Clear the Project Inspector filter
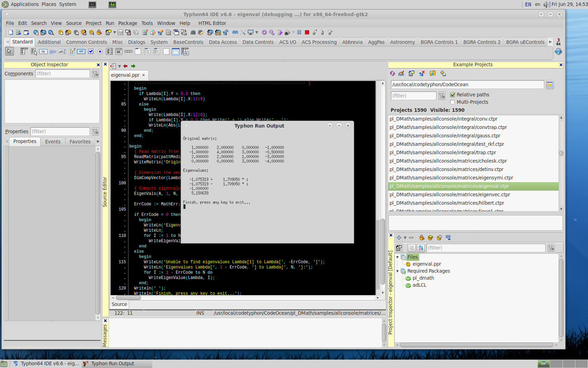This screenshot has width=588, height=368. pos(551,248)
